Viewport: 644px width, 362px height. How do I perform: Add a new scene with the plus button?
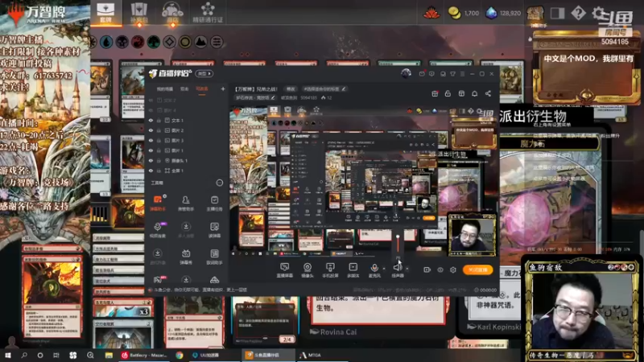223,88
